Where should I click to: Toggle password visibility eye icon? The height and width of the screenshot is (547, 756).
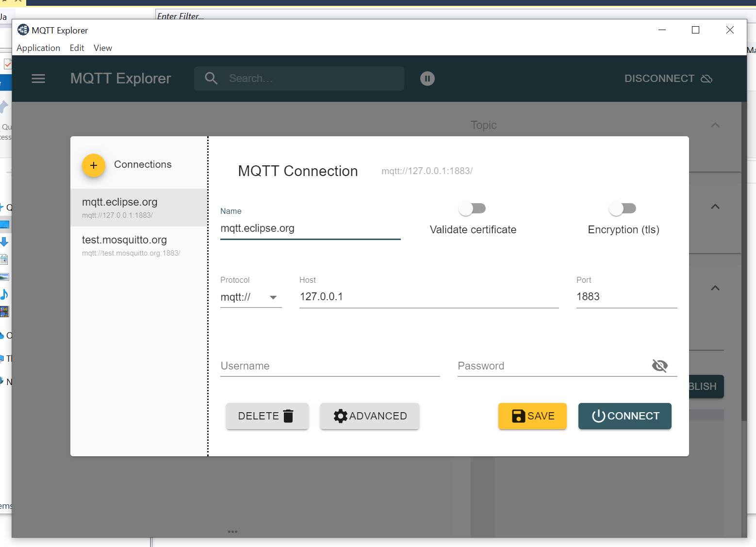pyautogui.click(x=660, y=366)
